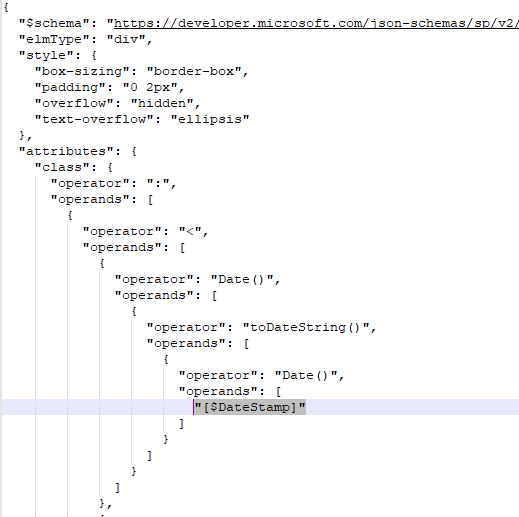Click the opening brace on the first line
This screenshot has width=519, height=517.
[x=6, y=7]
